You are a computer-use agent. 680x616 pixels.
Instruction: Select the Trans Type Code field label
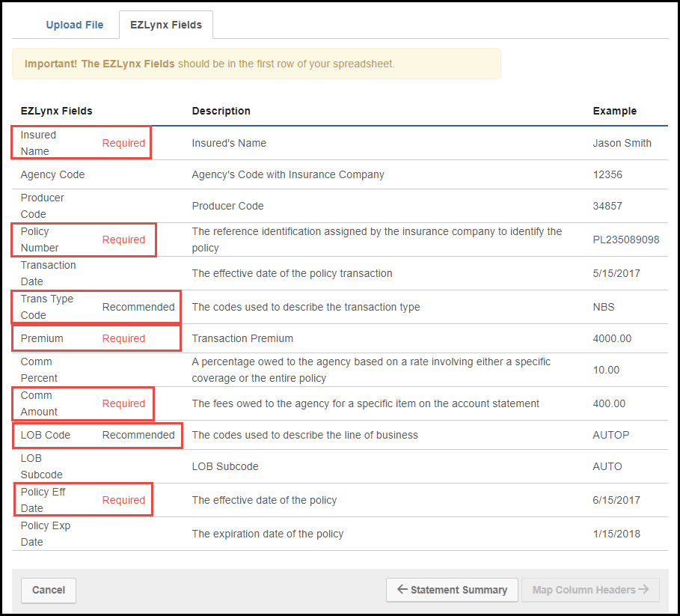point(47,307)
